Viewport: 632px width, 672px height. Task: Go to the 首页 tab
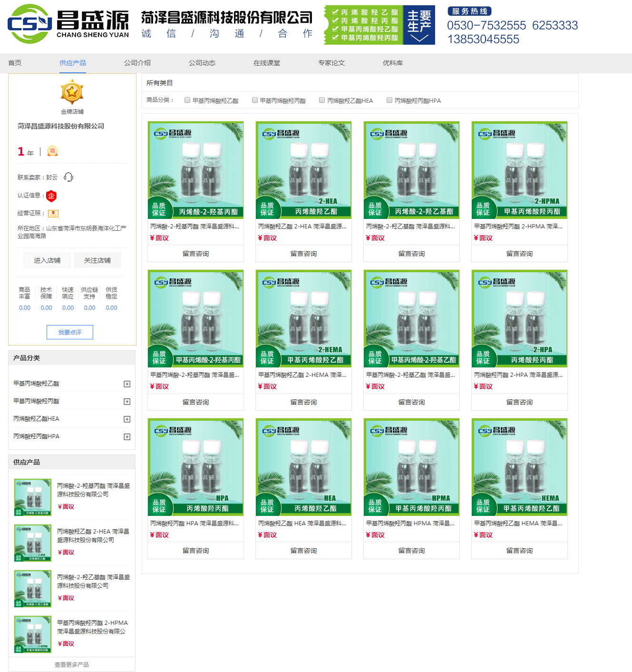15,63
